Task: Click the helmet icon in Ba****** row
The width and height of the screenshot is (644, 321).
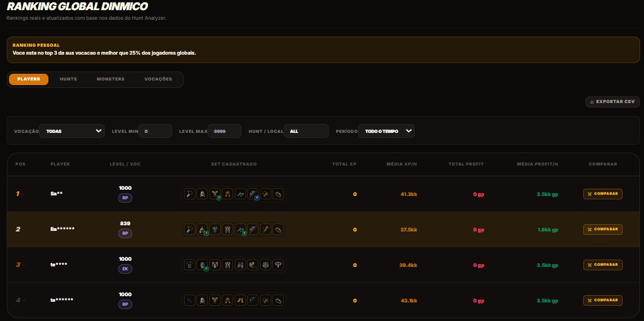Action: click(202, 229)
